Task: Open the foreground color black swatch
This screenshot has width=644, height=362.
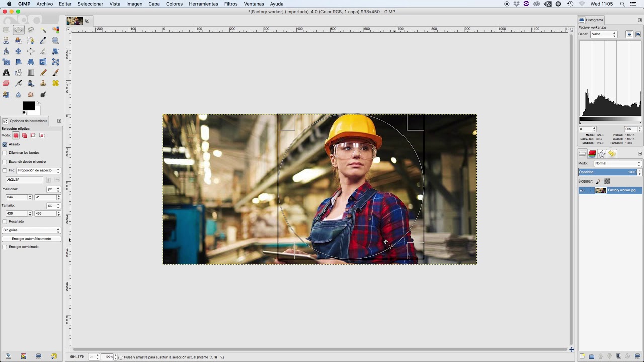Action: (28, 105)
